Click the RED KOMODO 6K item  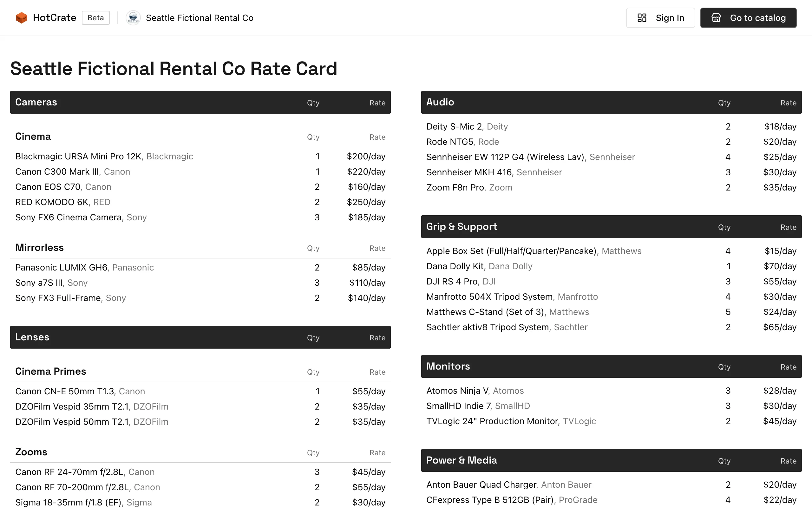pos(200,202)
